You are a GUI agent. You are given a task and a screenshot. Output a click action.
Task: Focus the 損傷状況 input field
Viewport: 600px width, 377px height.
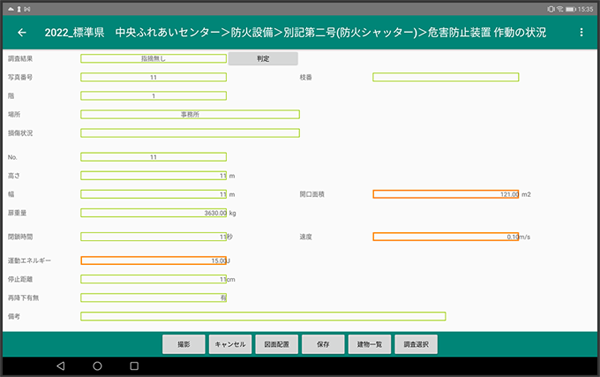(x=190, y=133)
